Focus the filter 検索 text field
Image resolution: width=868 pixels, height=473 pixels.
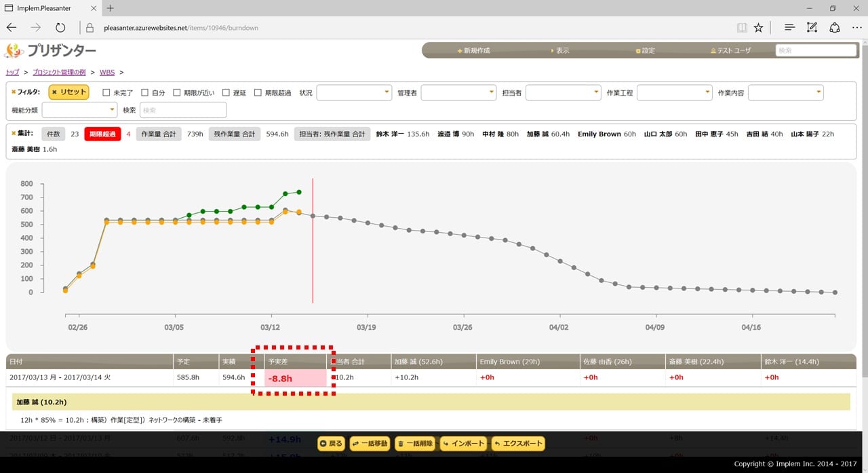point(183,110)
